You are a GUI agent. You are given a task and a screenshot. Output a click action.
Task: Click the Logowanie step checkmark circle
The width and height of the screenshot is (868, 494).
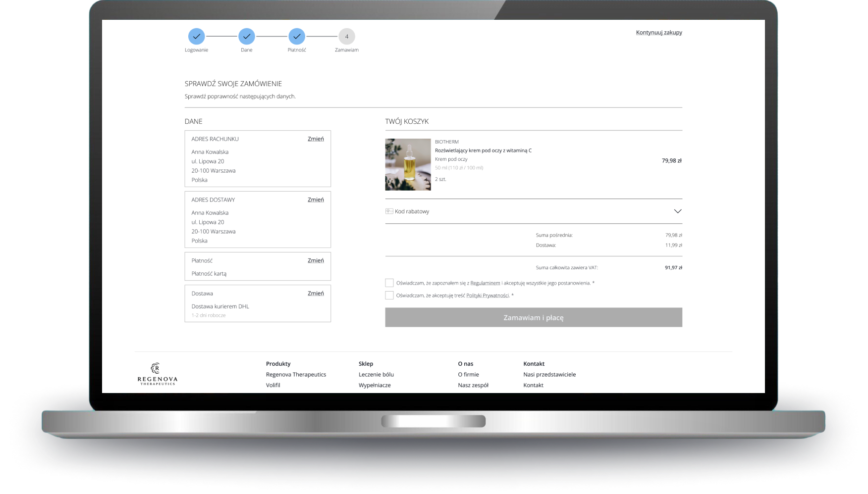point(196,37)
